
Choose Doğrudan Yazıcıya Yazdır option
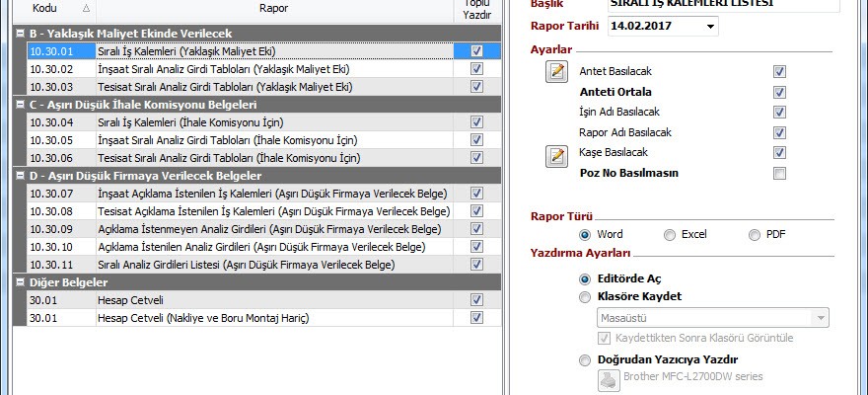point(586,359)
